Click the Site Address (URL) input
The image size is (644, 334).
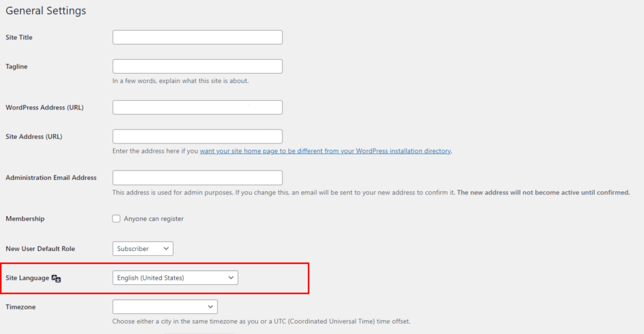coord(197,136)
